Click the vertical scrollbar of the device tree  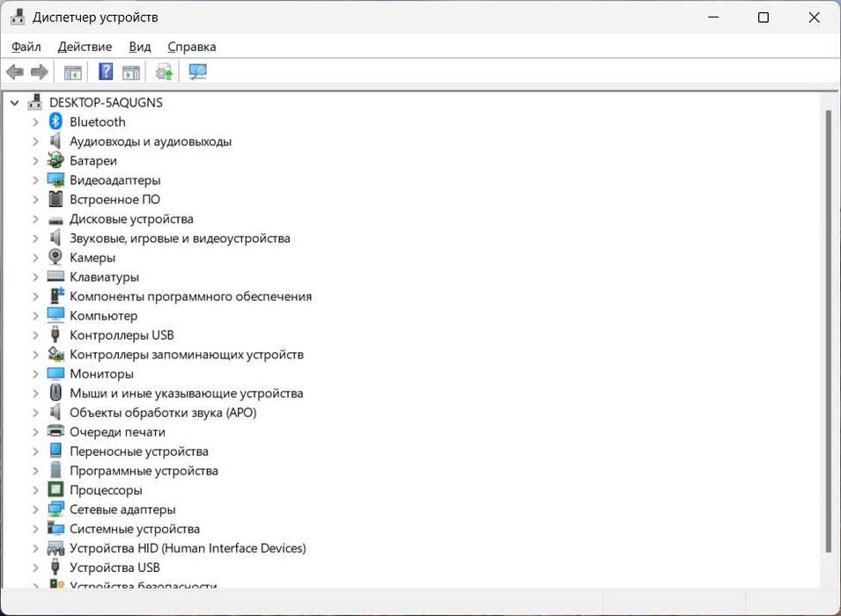(x=829, y=331)
